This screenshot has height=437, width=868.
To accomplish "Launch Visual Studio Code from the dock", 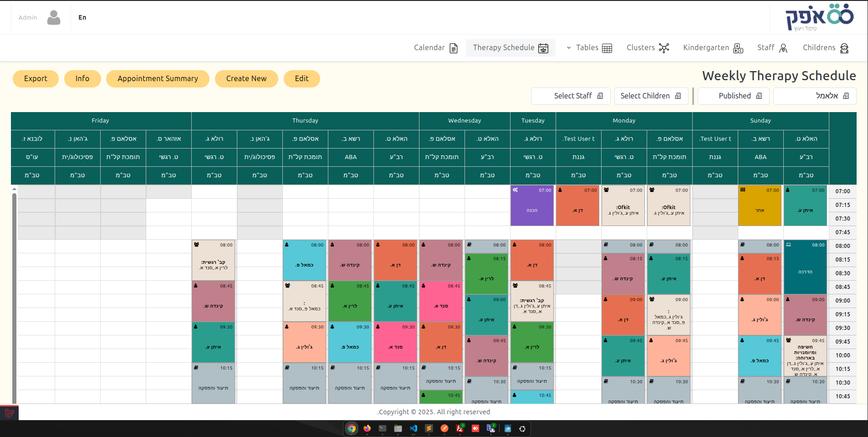I will [414, 428].
